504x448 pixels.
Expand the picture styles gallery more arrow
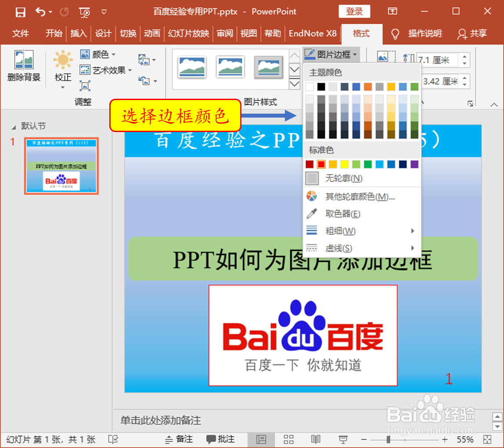(x=295, y=84)
